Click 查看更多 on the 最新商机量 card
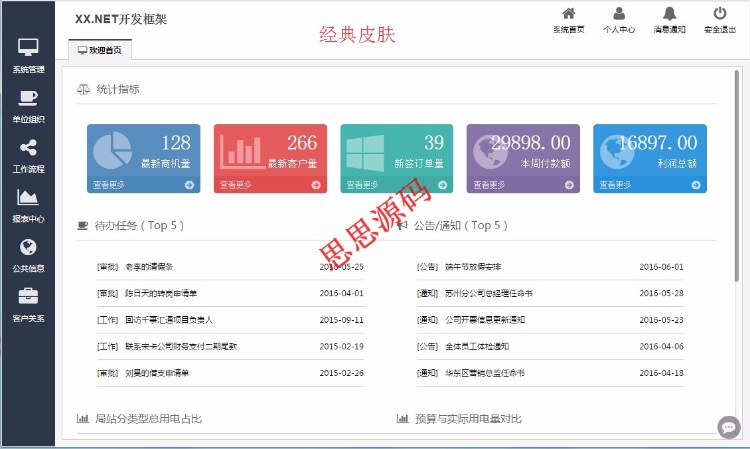The image size is (750, 449). pos(109,185)
